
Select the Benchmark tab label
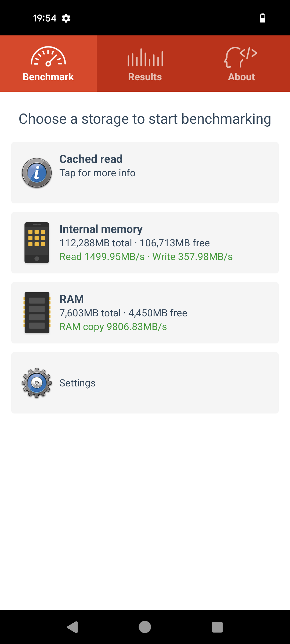pos(48,77)
